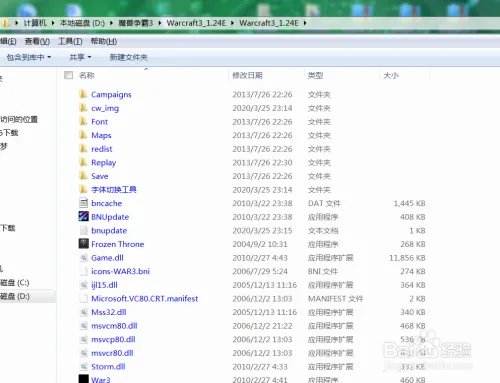Click the msvcm80.dll file icon
The width and height of the screenshot is (500, 383).
pos(83,326)
